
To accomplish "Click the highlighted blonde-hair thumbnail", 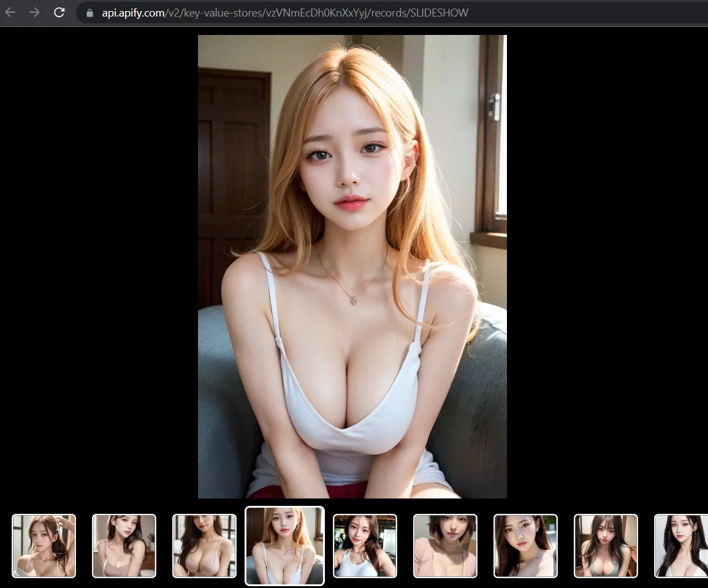I will 285,546.
